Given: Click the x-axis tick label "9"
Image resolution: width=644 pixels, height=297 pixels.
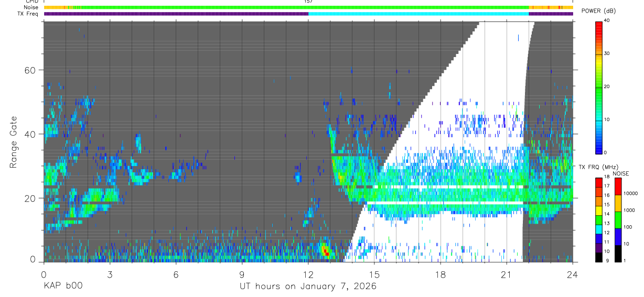Looking at the screenshot, I should 242,274.
